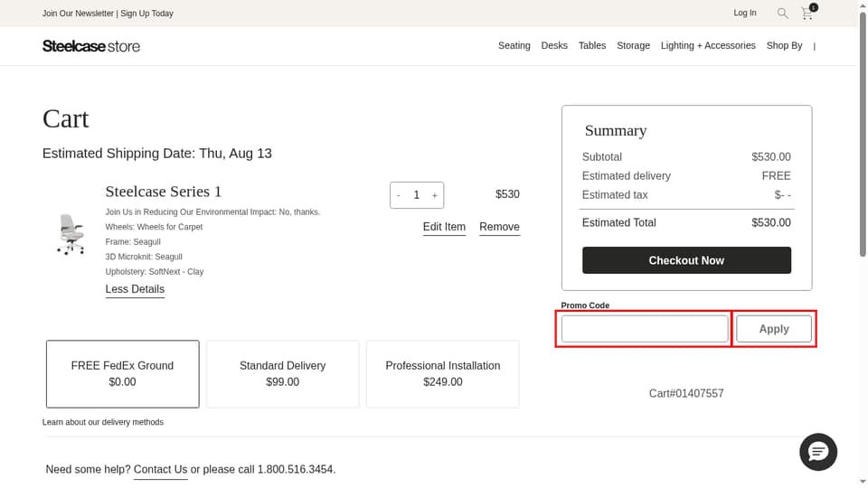Select Standard Delivery $99.00 option
The image size is (868, 488).
(282, 374)
